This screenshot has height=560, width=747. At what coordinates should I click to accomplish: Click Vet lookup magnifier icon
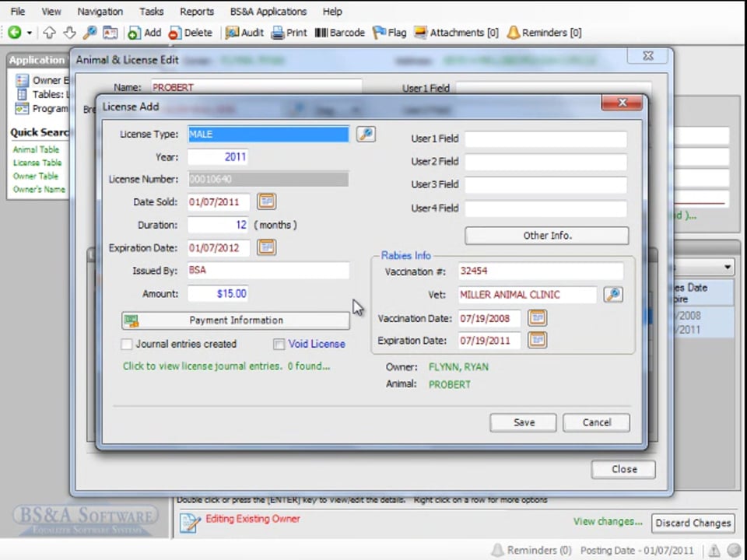[x=613, y=294]
